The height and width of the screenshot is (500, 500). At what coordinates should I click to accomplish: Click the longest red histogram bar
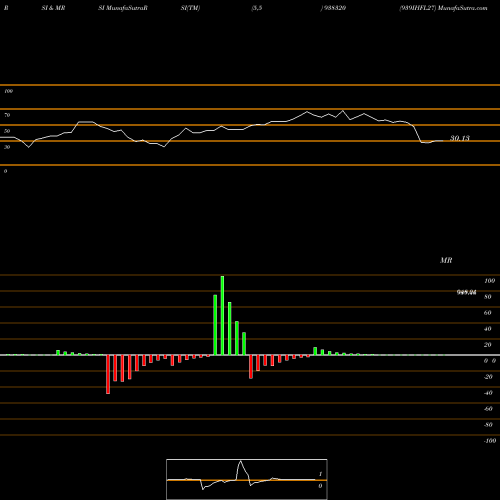pos(108,374)
